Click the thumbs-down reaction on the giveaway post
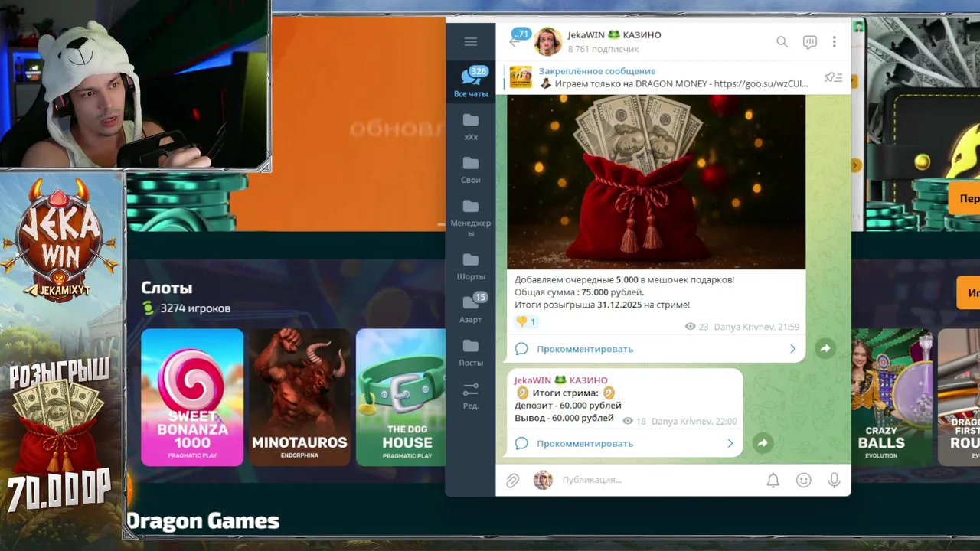This screenshot has height=551, width=980. coord(526,321)
